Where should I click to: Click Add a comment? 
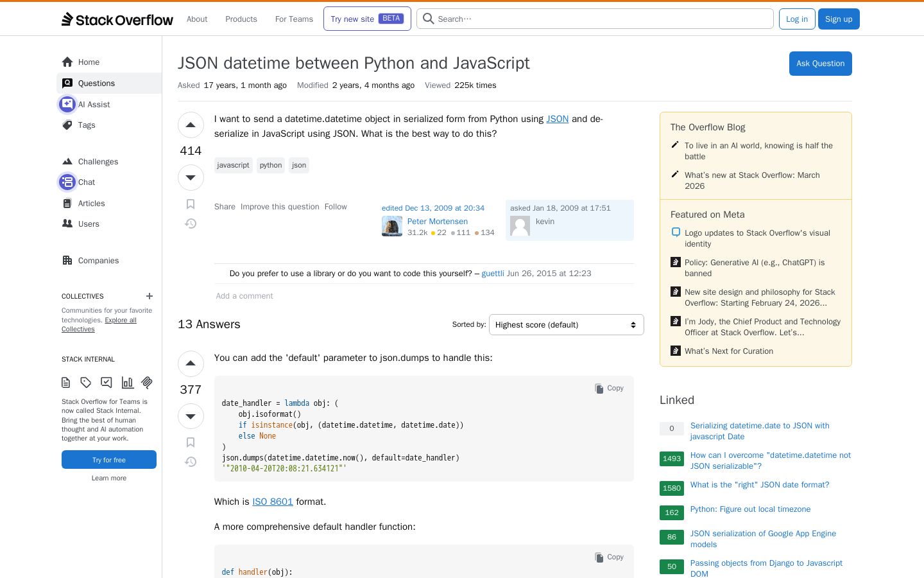[x=244, y=296]
